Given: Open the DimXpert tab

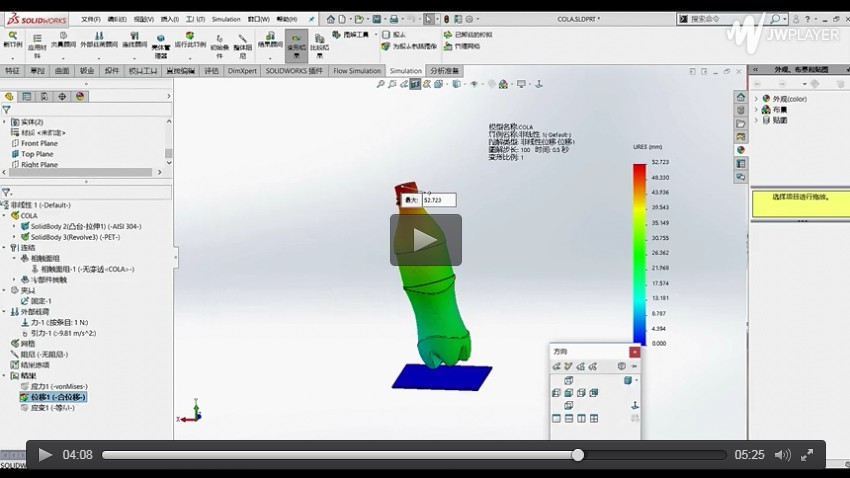Looking at the screenshot, I should (243, 71).
